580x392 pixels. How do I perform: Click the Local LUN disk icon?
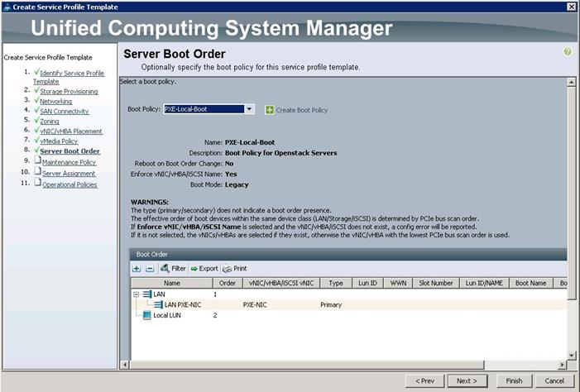[x=146, y=315]
